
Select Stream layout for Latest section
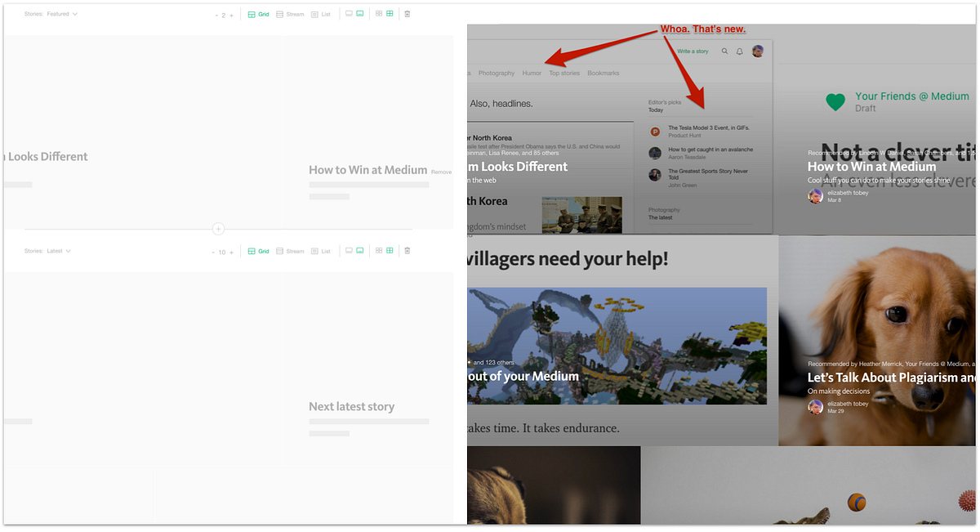click(x=290, y=251)
